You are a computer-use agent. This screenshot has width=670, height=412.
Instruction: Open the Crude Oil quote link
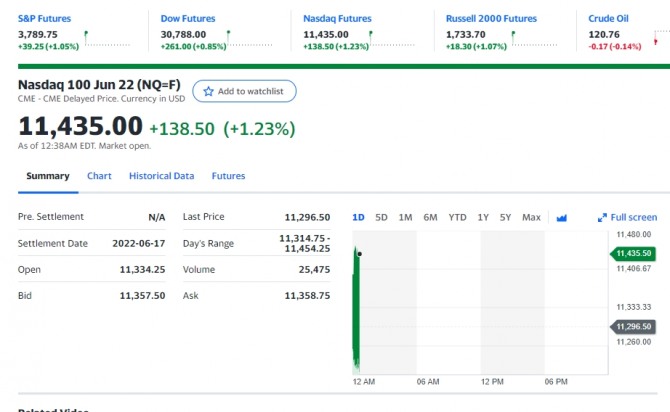click(608, 18)
